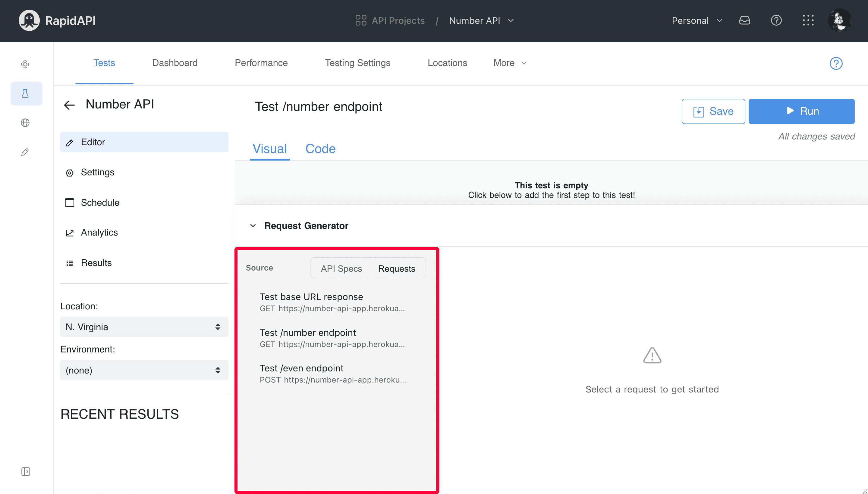The image size is (868, 494).
Task: Switch to the Dashboard tab
Action: pyautogui.click(x=175, y=63)
